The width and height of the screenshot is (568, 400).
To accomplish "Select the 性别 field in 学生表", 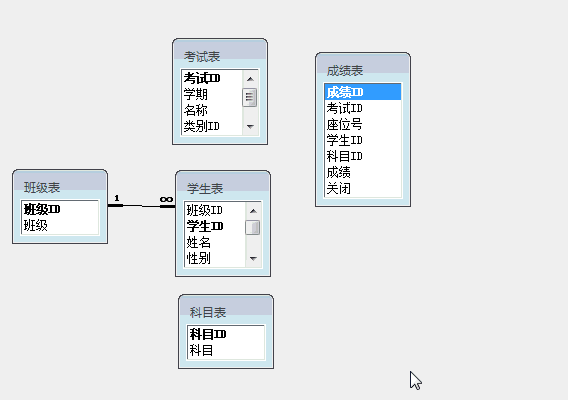I will pyautogui.click(x=215, y=258).
